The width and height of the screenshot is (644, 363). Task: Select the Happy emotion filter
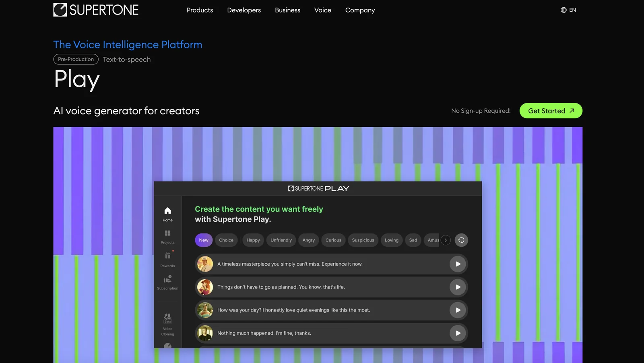[253, 240]
